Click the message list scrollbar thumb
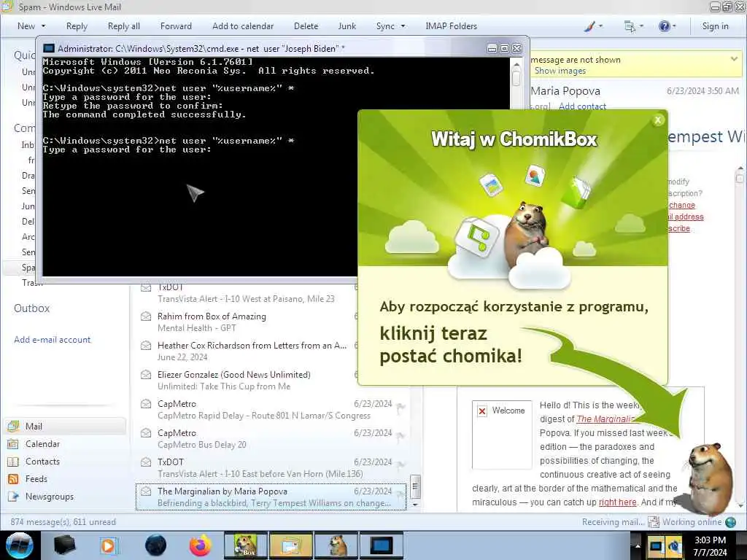The width and height of the screenshot is (747, 560). (415, 486)
